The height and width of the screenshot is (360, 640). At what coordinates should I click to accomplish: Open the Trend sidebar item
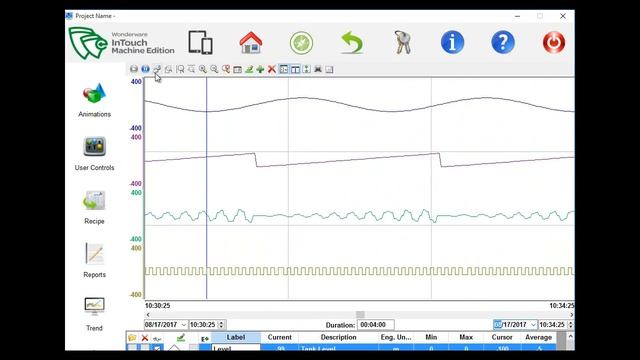(94, 314)
